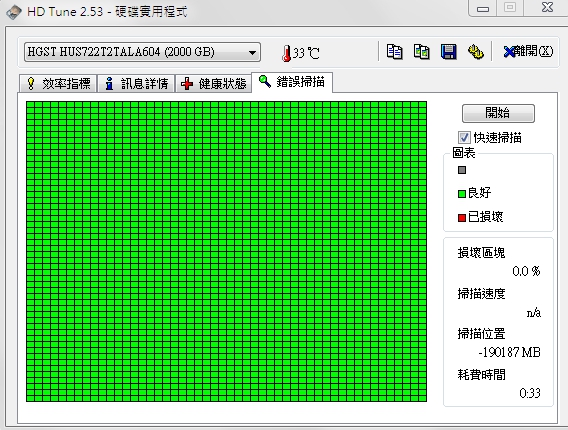This screenshot has height=430, width=568.
Task: Click the red 已損壞 legend swatch
Action: (x=462, y=218)
